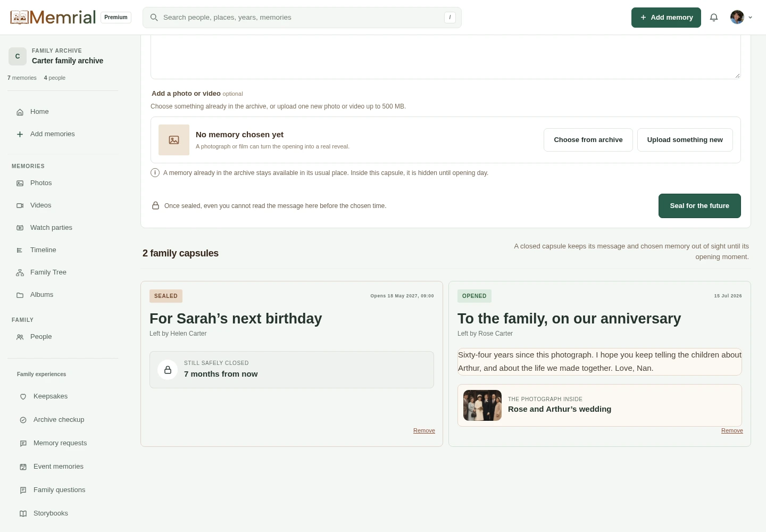Screen dimensions: 766x532
Task: Click the Memory requests icon
Action: tap(23, 443)
